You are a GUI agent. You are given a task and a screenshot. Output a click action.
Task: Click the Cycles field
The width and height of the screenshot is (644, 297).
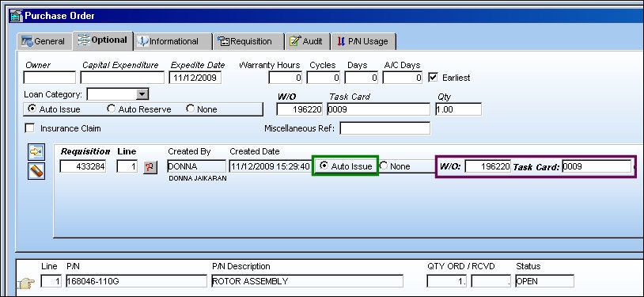tap(324, 78)
